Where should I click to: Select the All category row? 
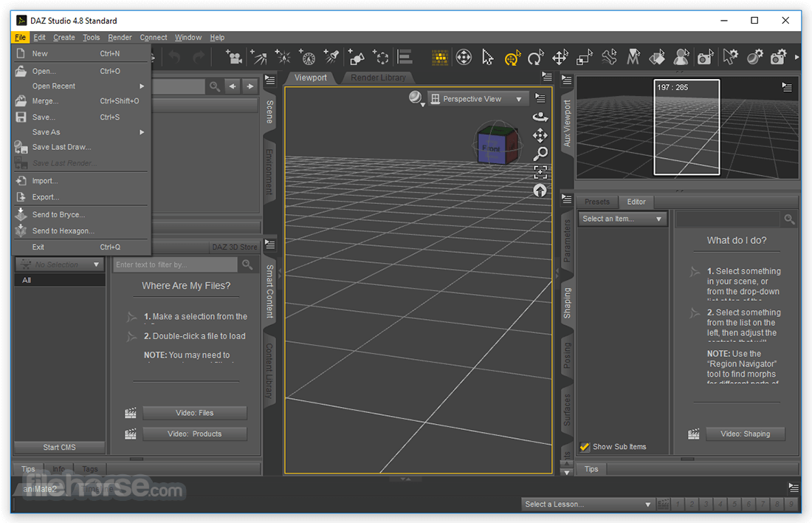pos(60,280)
